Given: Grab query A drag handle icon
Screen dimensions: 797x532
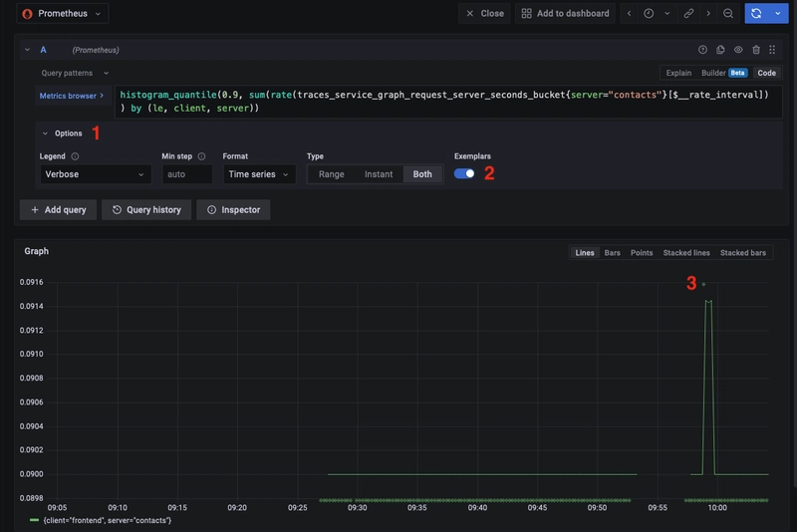Looking at the screenshot, I should [773, 50].
